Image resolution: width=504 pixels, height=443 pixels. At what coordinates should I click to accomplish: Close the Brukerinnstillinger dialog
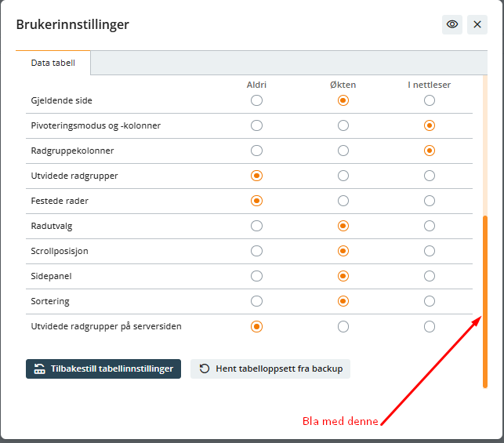pos(477,24)
